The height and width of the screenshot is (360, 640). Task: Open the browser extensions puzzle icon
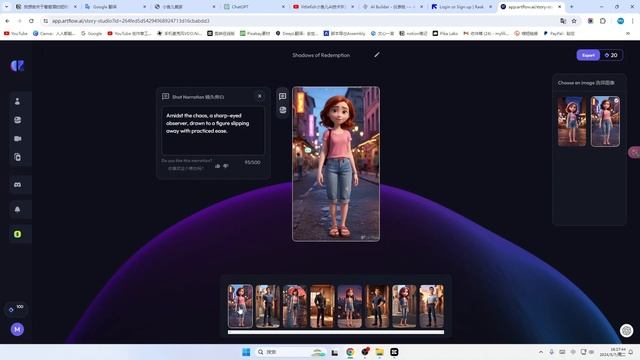coord(603,21)
